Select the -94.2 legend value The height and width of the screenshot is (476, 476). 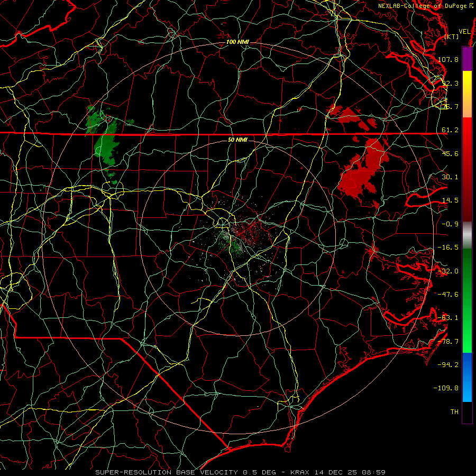tap(448, 364)
